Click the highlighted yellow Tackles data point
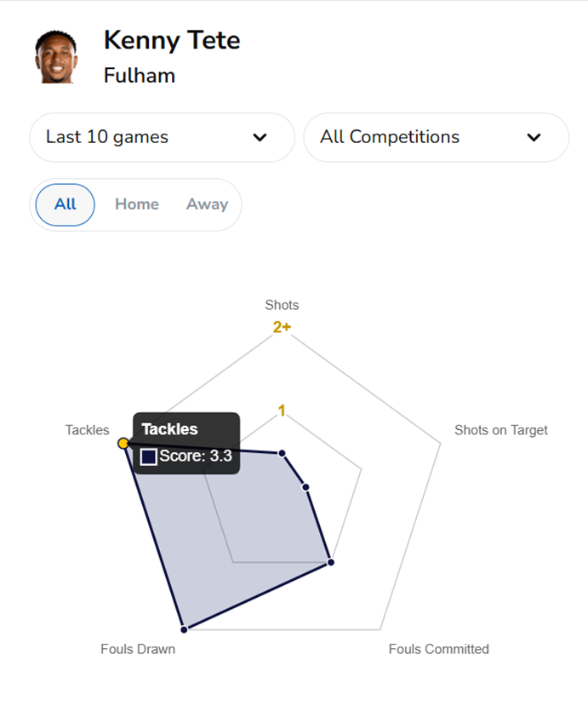The image size is (588, 706). tap(123, 444)
